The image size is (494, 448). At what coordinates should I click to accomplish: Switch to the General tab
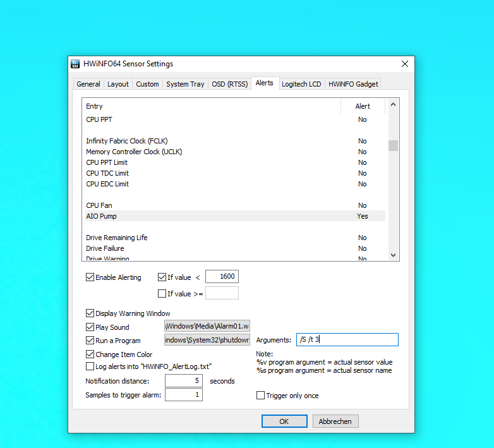pyautogui.click(x=88, y=84)
